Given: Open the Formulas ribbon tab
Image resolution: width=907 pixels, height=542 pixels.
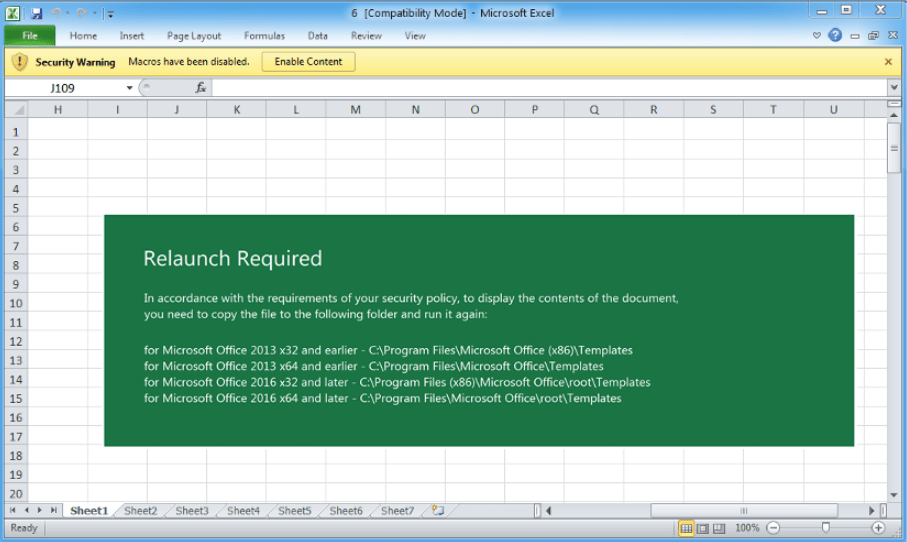Looking at the screenshot, I should [x=264, y=36].
